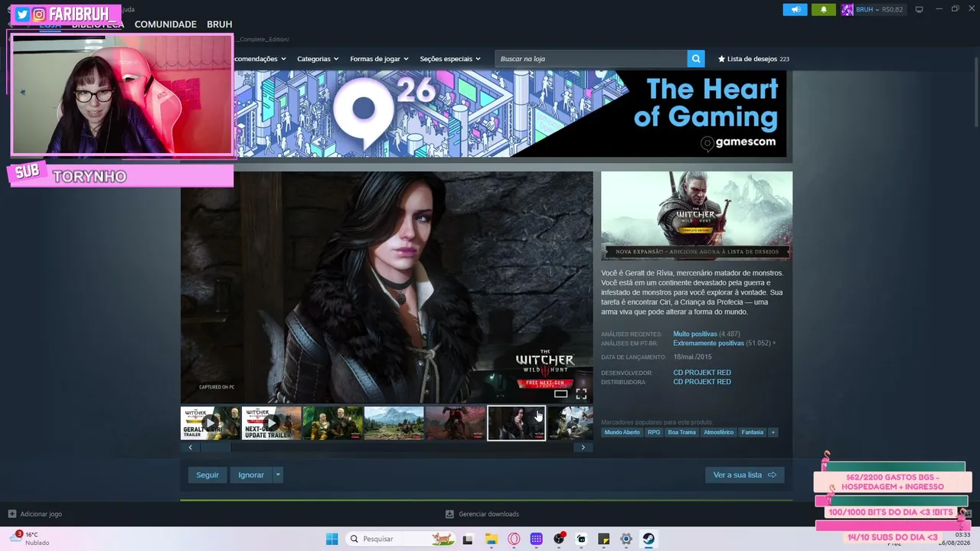Open the Categorias dropdown menu

tap(318, 59)
